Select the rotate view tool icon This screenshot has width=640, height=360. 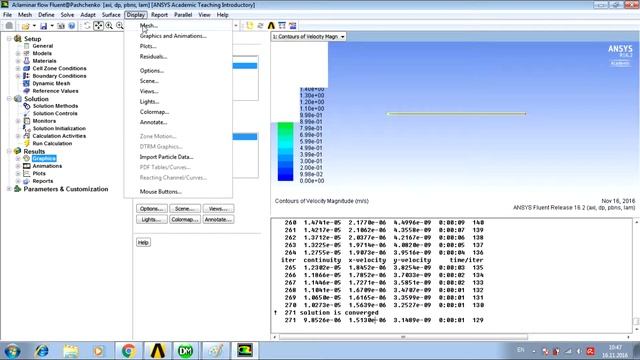coord(87,26)
